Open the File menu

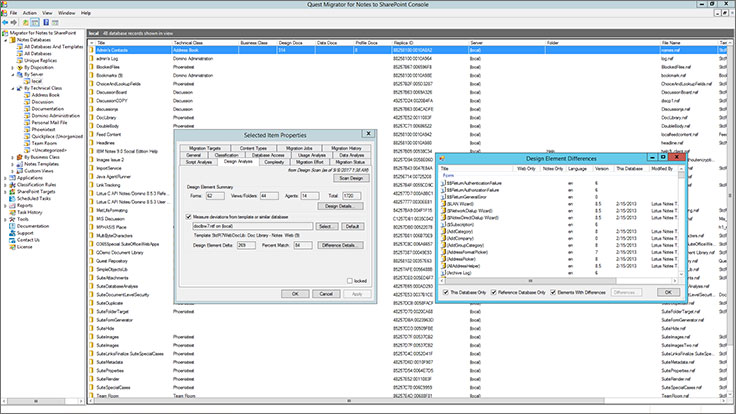click(x=14, y=13)
